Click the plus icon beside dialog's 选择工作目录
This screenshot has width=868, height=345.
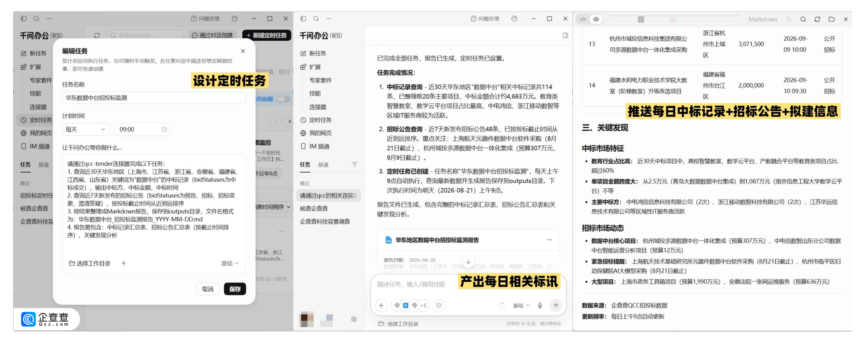pos(124,263)
